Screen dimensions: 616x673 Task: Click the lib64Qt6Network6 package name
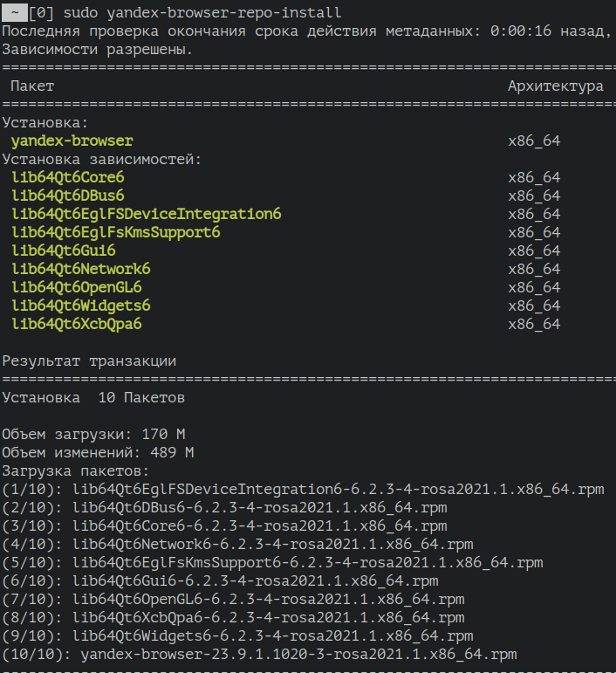coord(81,269)
